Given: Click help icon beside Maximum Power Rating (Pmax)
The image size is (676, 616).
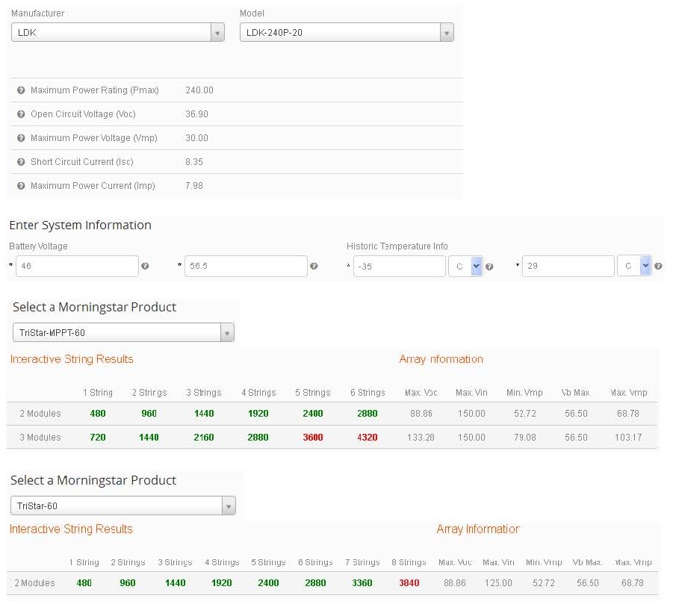Looking at the screenshot, I should [x=21, y=90].
